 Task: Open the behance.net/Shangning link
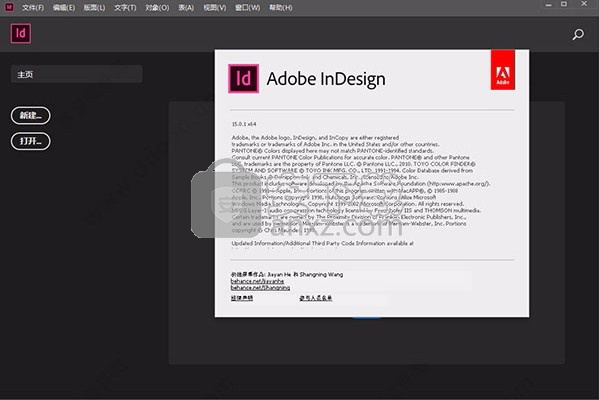[260, 288]
